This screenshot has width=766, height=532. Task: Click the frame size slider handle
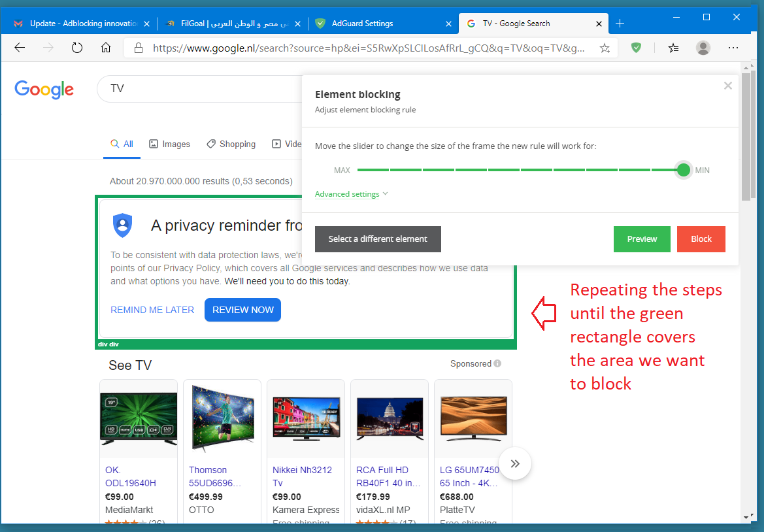pos(684,170)
